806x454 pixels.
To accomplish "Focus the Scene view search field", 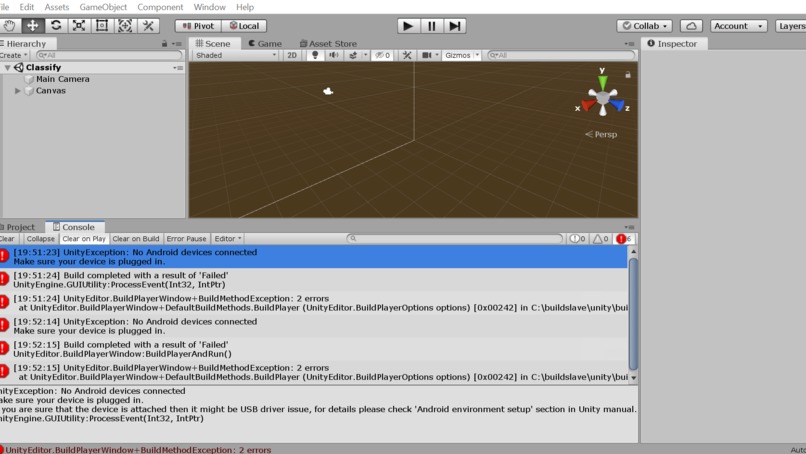I will [561, 55].
